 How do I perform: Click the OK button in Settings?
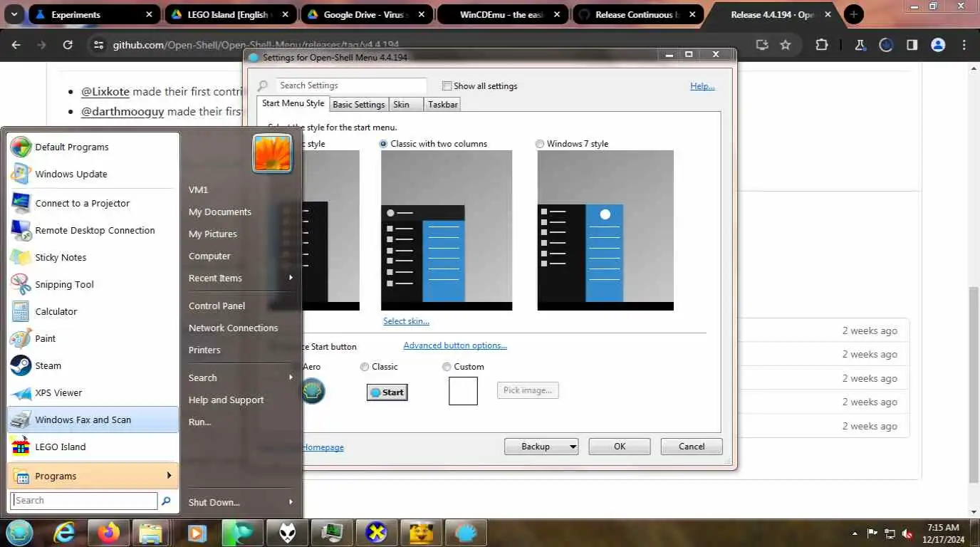coord(620,447)
